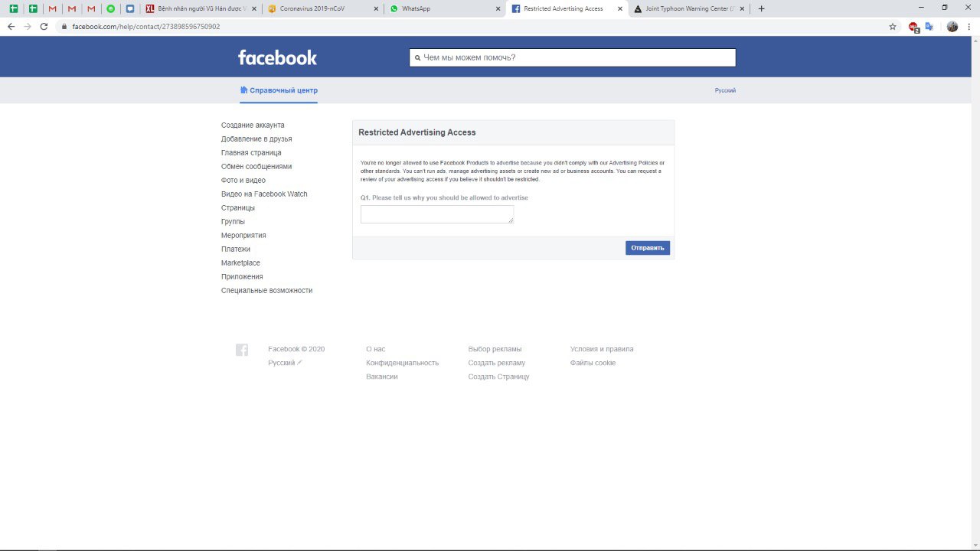Open Обмен сообщениями help topic
The image size is (980, 551).
point(256,166)
